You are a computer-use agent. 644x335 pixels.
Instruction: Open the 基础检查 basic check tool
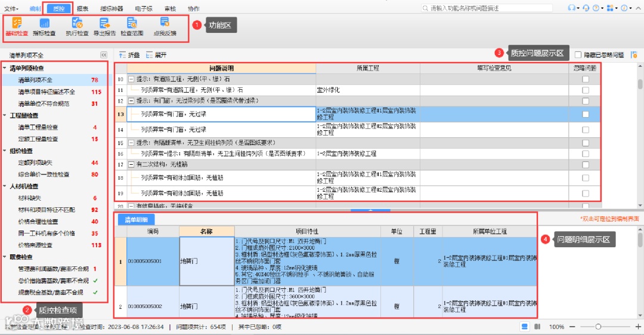pyautogui.click(x=17, y=27)
